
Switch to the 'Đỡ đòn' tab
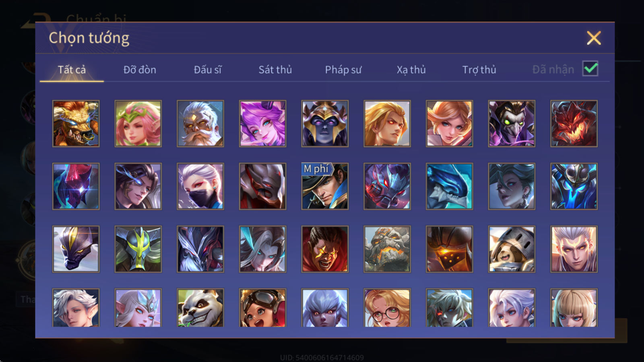tap(140, 70)
